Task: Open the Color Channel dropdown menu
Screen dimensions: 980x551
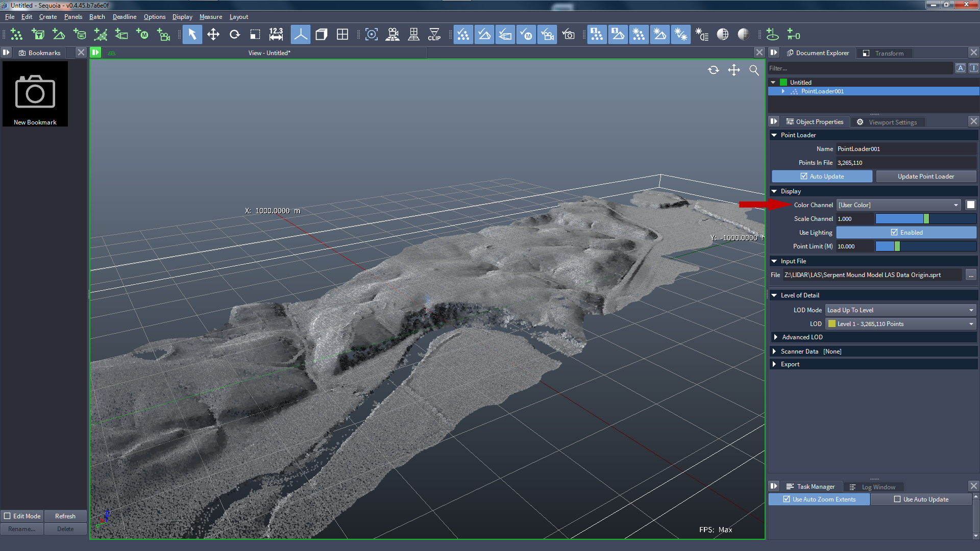Action: pyautogui.click(x=898, y=205)
